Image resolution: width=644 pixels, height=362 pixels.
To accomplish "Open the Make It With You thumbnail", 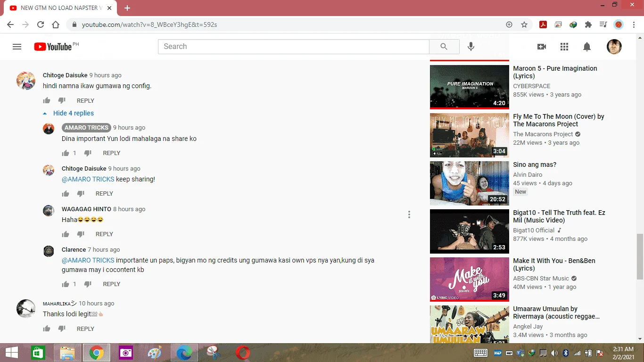I will tap(470, 279).
